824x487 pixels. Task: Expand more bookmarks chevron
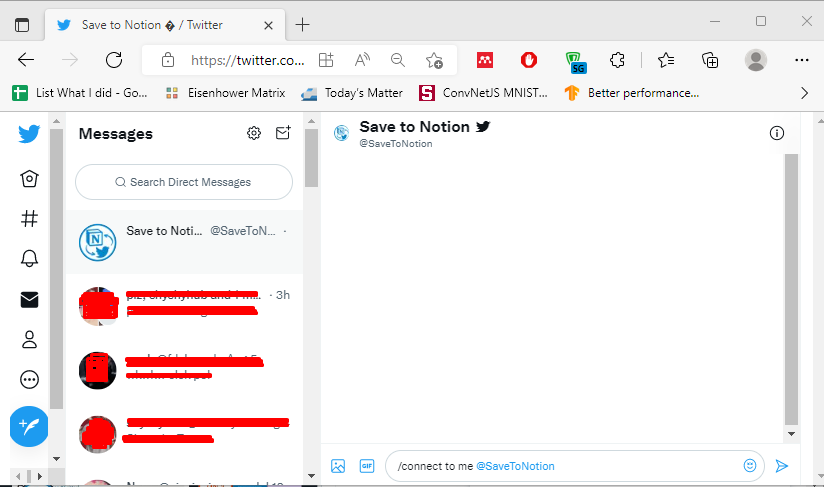(804, 93)
